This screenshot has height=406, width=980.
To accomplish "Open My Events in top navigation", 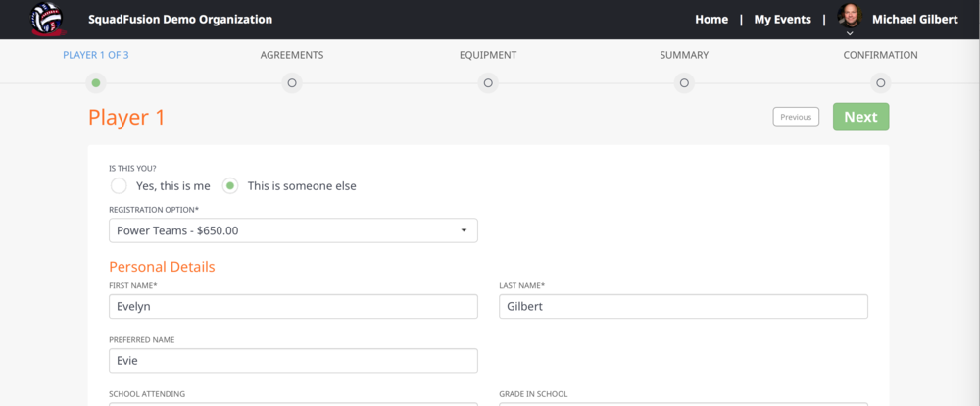I will point(783,20).
